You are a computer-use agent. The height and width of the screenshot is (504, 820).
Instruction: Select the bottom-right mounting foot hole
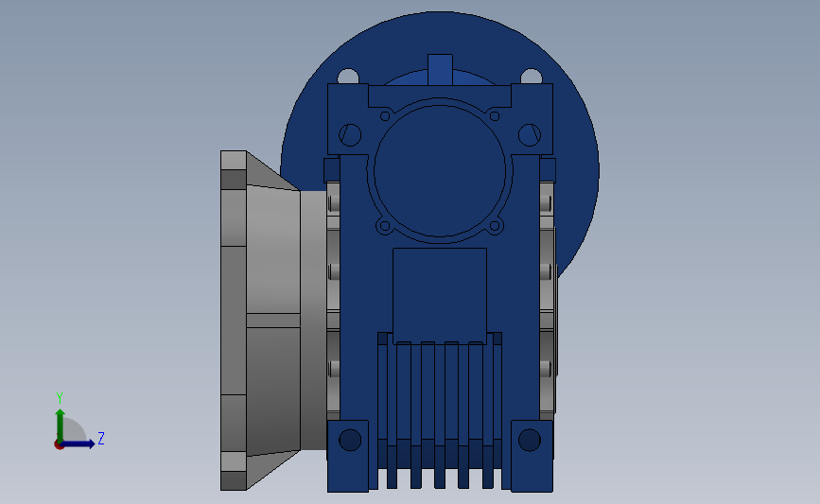530,441
